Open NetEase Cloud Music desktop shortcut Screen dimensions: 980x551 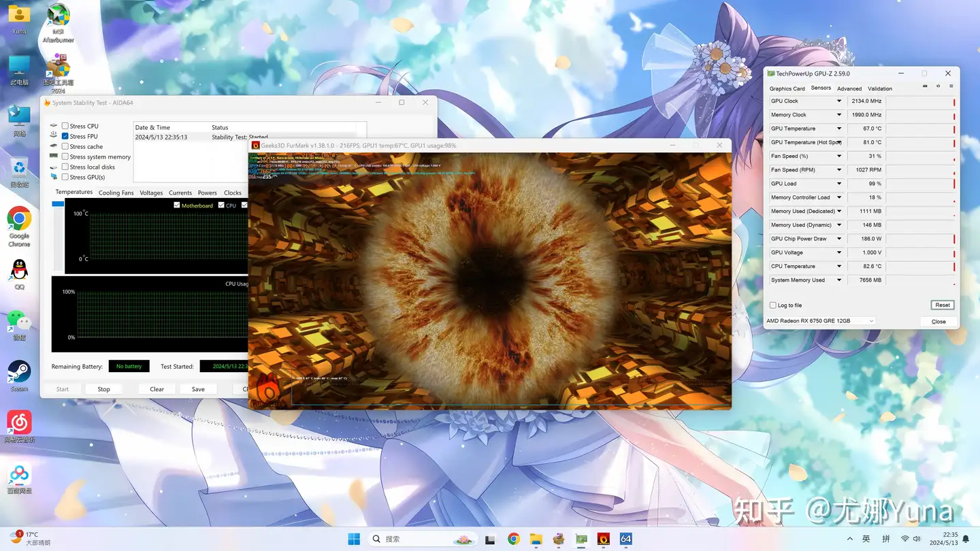[19, 427]
